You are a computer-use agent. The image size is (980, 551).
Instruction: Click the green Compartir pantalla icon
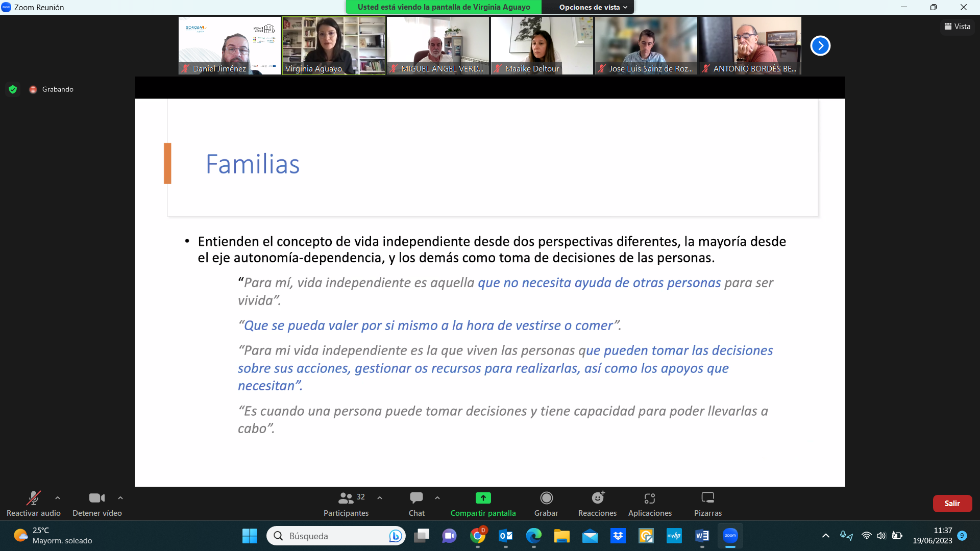(x=483, y=498)
